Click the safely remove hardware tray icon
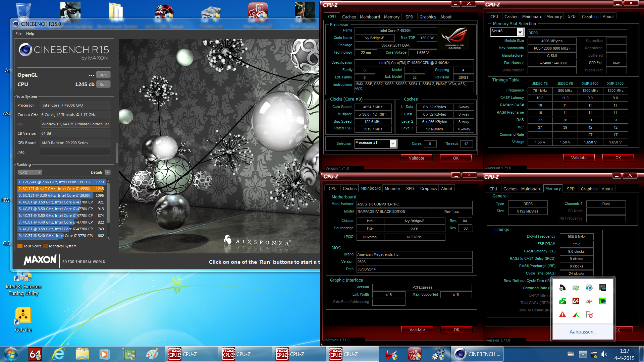The width and height of the screenshot is (644, 362). tap(576, 288)
